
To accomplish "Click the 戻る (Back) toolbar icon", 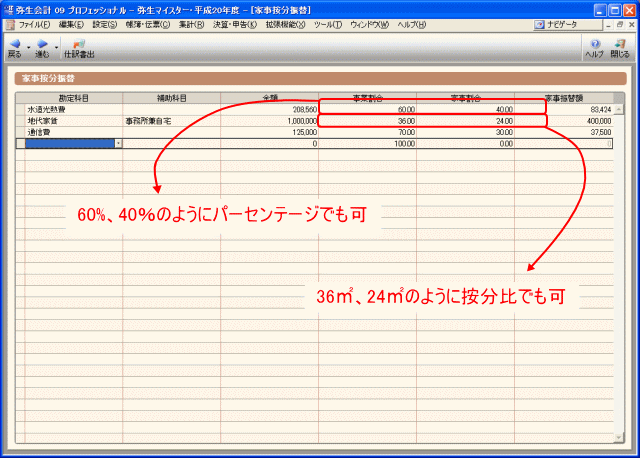I will 13,47.
